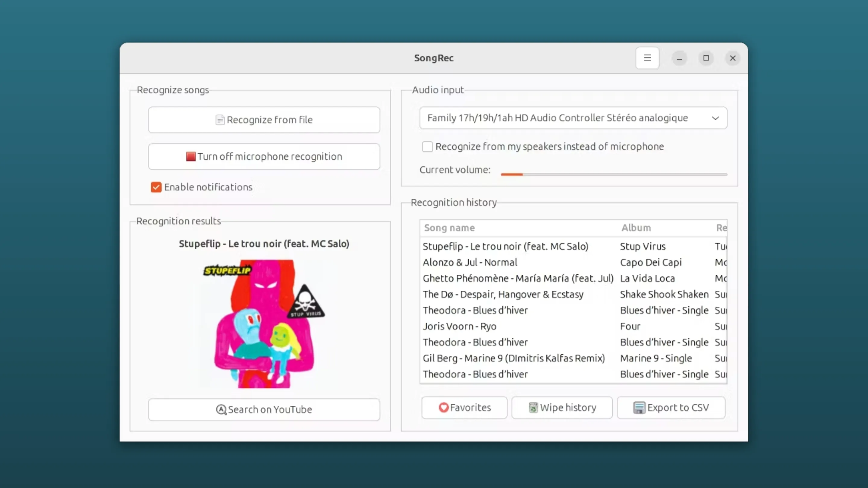Click the document icon beside Recognize from file text
This screenshot has height=488, width=868.
point(220,120)
